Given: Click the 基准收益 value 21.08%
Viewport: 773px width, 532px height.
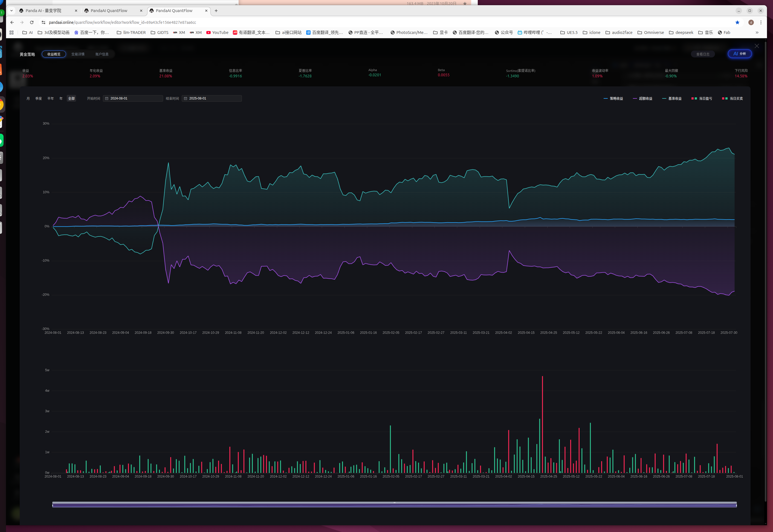Looking at the screenshot, I should point(166,76).
